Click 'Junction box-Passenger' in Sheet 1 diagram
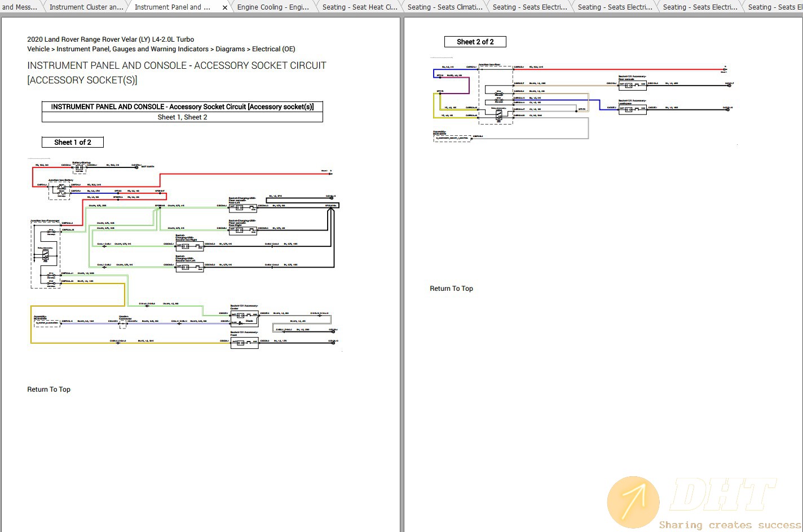 pos(45,254)
